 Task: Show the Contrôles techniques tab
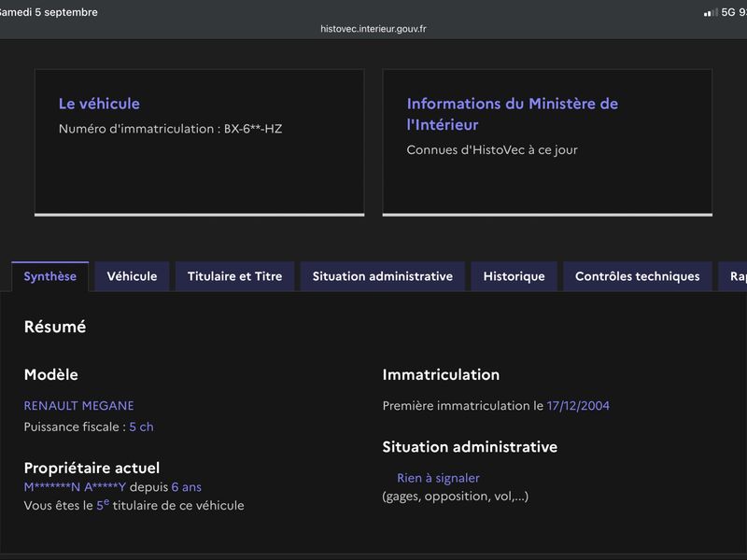(x=638, y=276)
